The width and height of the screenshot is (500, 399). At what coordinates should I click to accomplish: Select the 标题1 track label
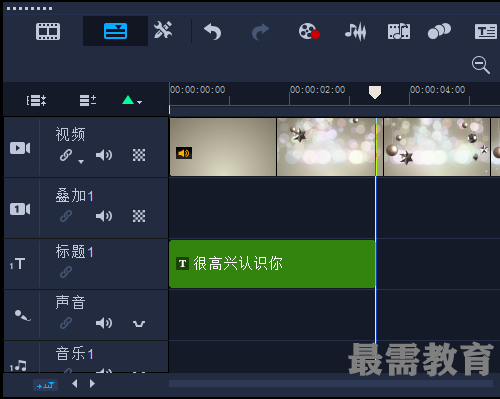click(x=74, y=251)
